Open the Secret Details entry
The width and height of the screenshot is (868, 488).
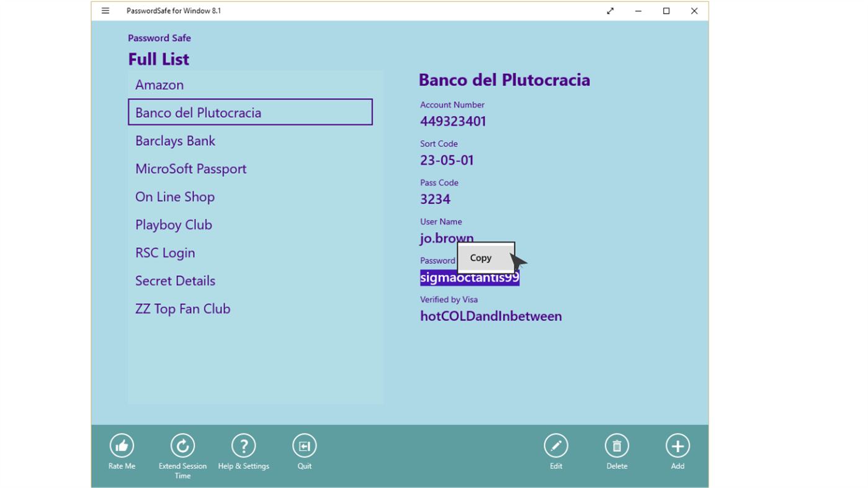click(175, 280)
